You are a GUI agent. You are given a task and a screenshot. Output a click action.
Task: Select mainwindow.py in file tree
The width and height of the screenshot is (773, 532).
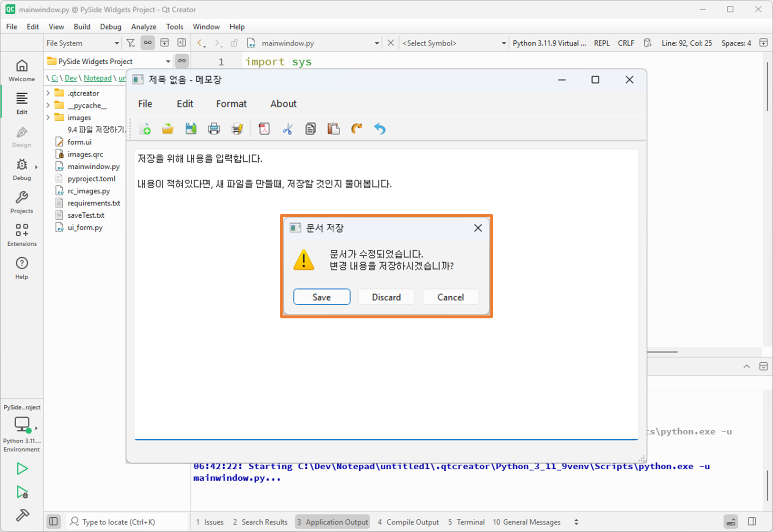pos(94,166)
